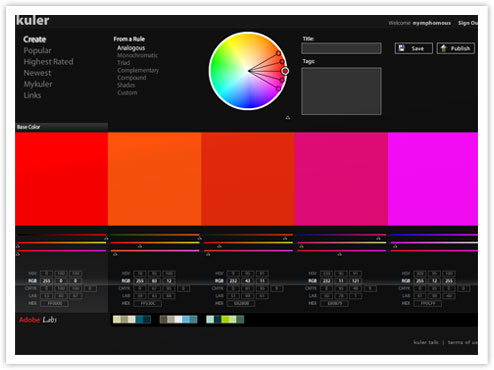
Task: Click RGB blue value 121 under crimson swatch
Action: pos(356,281)
